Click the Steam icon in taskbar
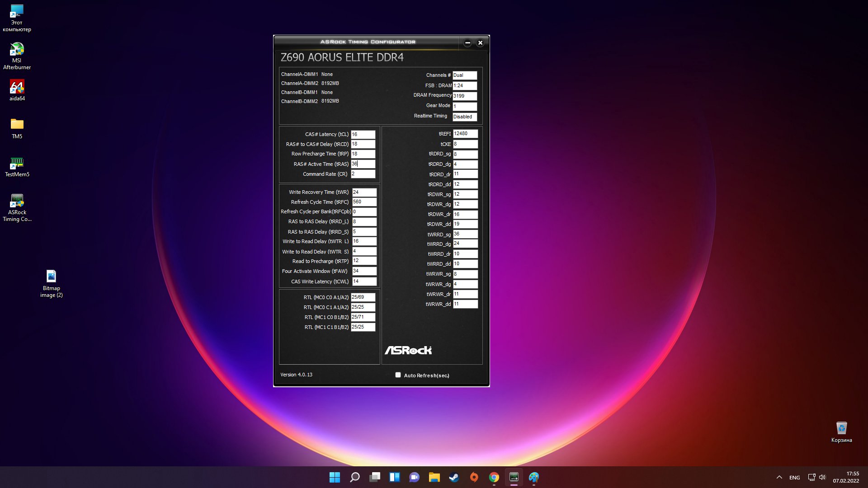 coord(454,477)
